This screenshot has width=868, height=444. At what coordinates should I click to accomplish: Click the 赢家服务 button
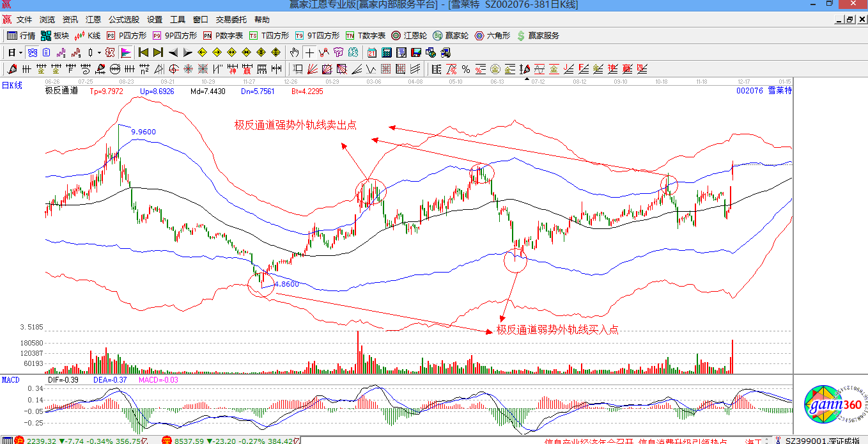pyautogui.click(x=538, y=36)
